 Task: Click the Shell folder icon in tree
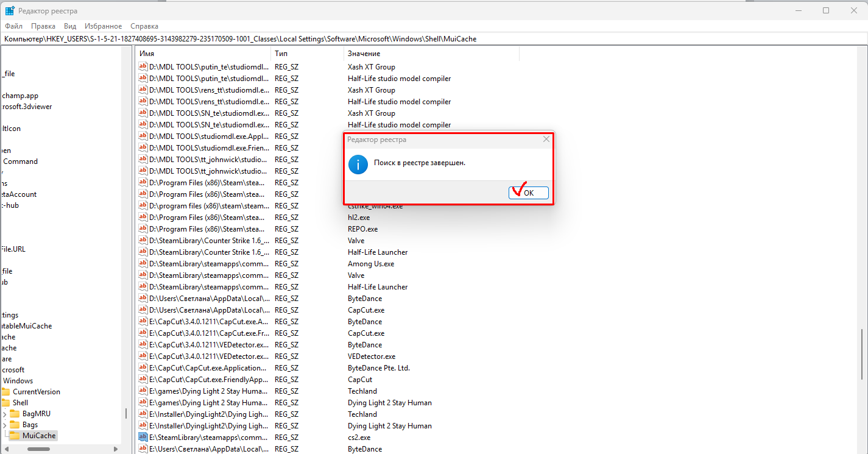point(5,403)
